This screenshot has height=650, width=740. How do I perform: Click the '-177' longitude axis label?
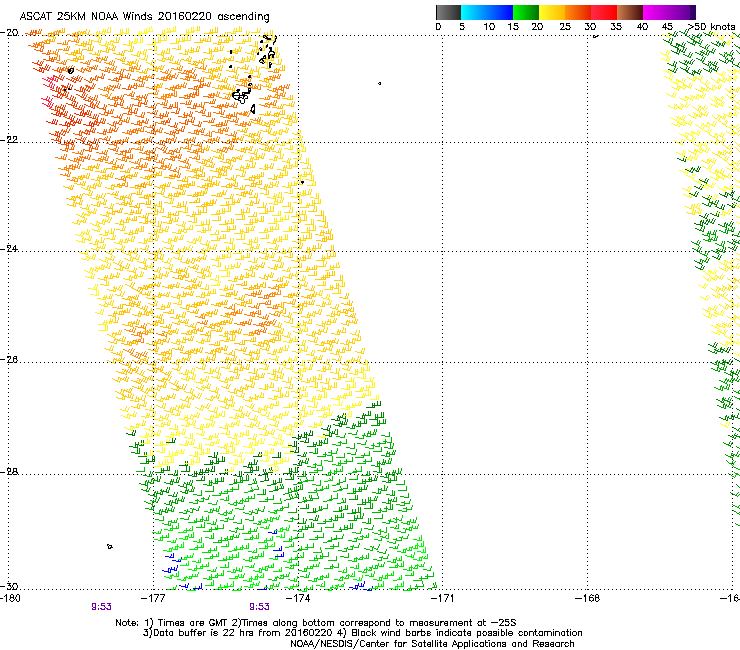point(153,598)
